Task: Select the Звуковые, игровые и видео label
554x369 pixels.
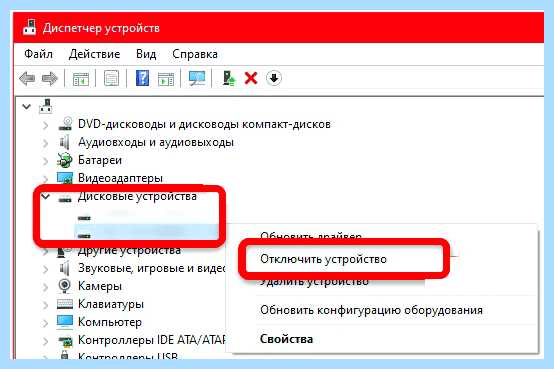Action: point(152,268)
